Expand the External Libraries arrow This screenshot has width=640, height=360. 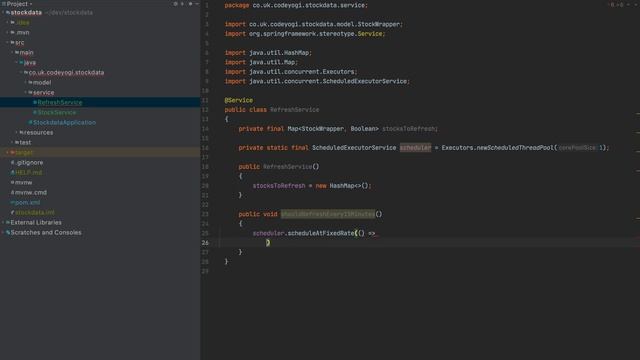tap(3, 222)
